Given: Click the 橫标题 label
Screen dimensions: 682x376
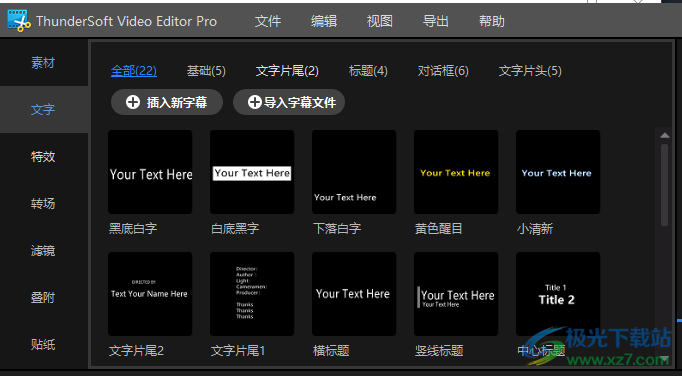Looking at the screenshot, I should click(x=331, y=351).
